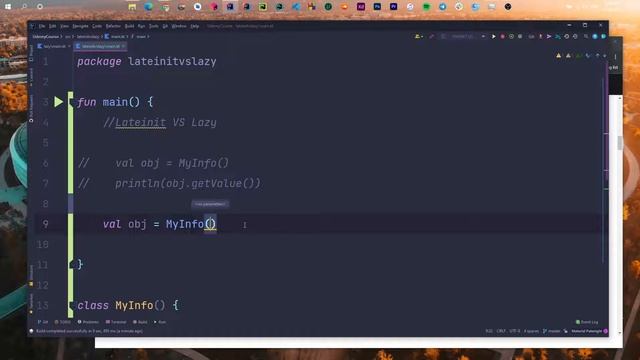The image size is (640, 360).
Task: Open File Explorer from the taskbar
Action: (x=132, y=7)
